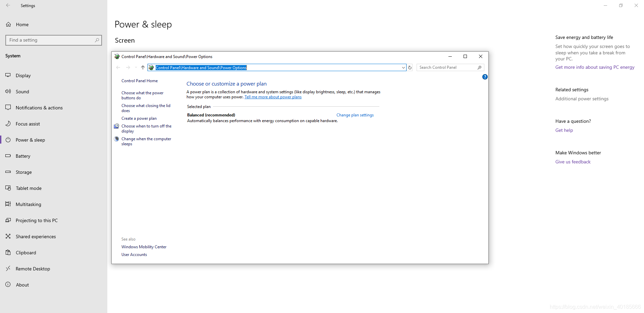Click the Display monitor icon

coord(8,75)
